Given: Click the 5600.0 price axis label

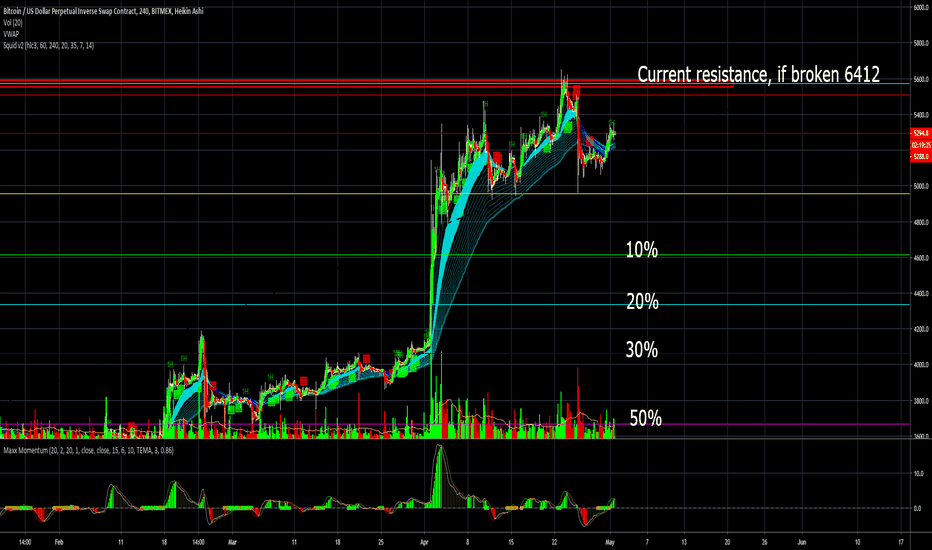Looking at the screenshot, I should pyautogui.click(x=921, y=79).
